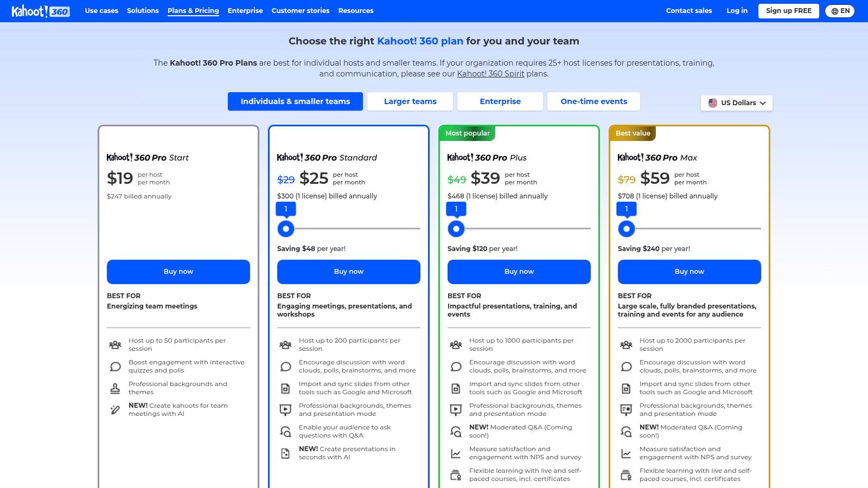
Task: Click the Kahoot! 360 Pro Plus plan title
Action: click(x=487, y=158)
